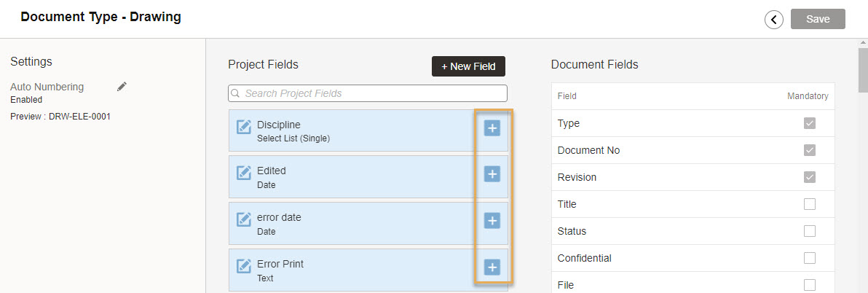This screenshot has width=868, height=293.
Task: Click the Enabled status text
Action: (26, 100)
